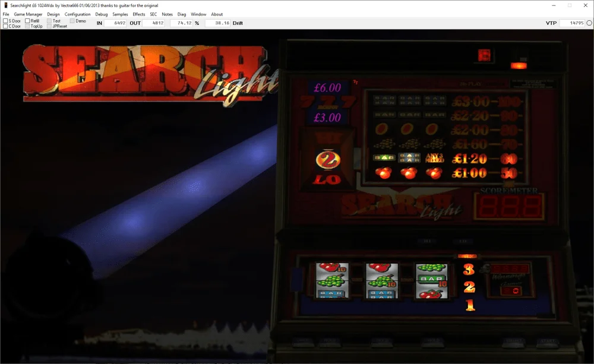Click the dim HI lamp above number 2
The image size is (594, 364).
coord(327,138)
